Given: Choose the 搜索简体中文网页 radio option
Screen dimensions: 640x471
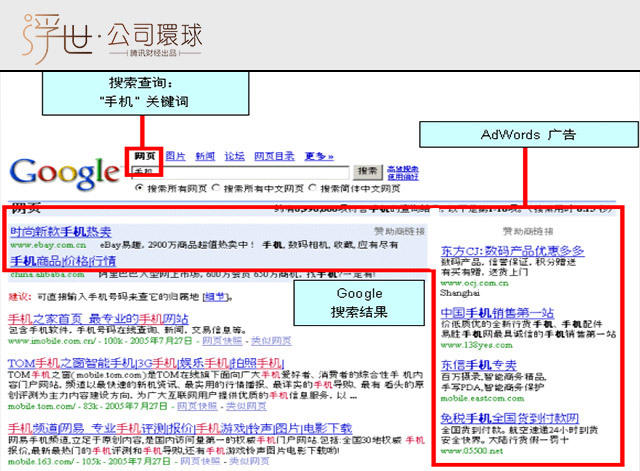Looking at the screenshot, I should click(313, 187).
